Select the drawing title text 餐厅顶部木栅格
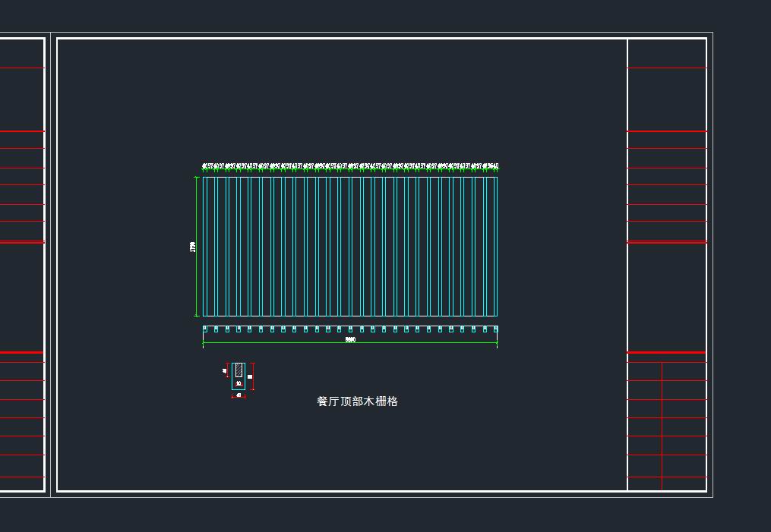 tap(357, 401)
